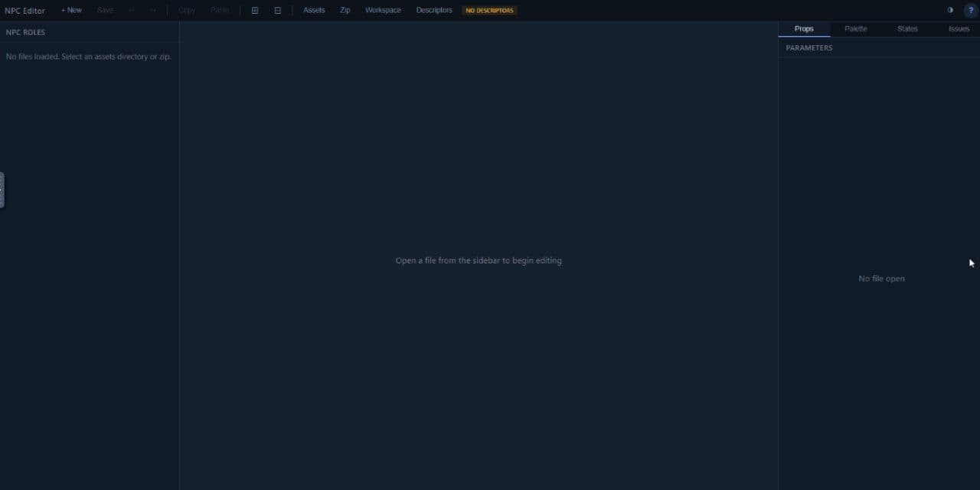Open the Descriptors menu
Screen dimensions: 980x490
pos(434,11)
